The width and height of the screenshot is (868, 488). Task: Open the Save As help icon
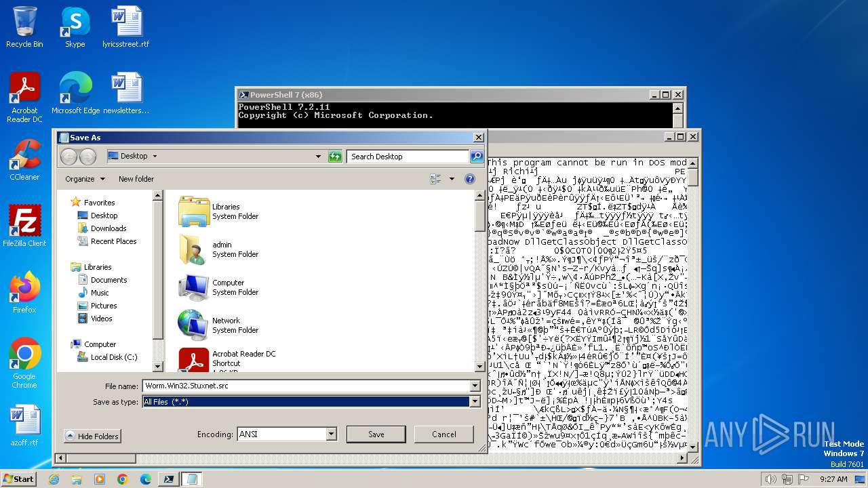point(470,179)
